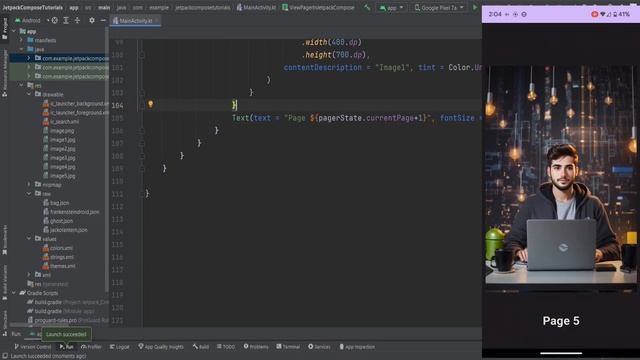
Task: Open the TODO tool window
Action: click(x=226, y=347)
